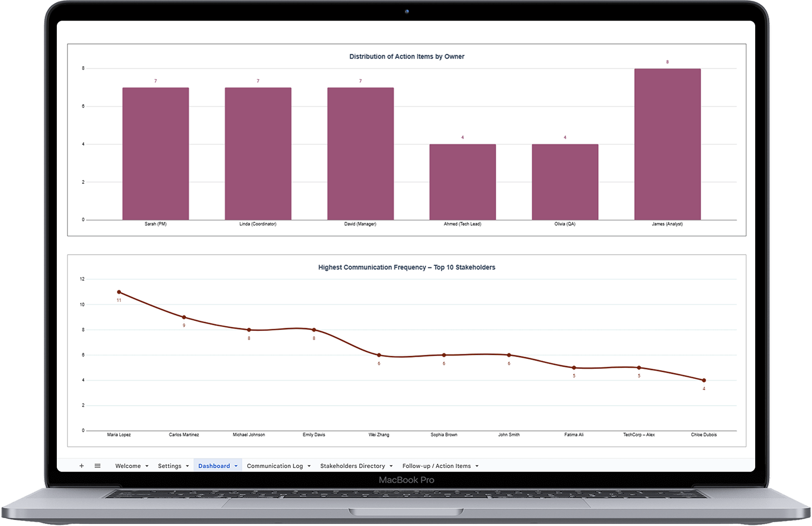The height and width of the screenshot is (526, 812).
Task: Select the Communication Log tab
Action: point(275,466)
